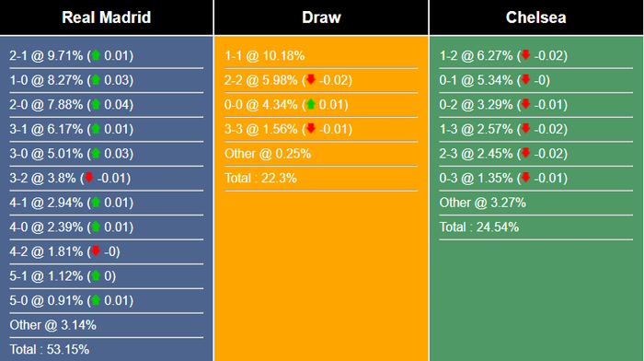The width and height of the screenshot is (644, 361).
Task: Click the Other @ 3.27% Chelsea row
Action: (x=536, y=203)
